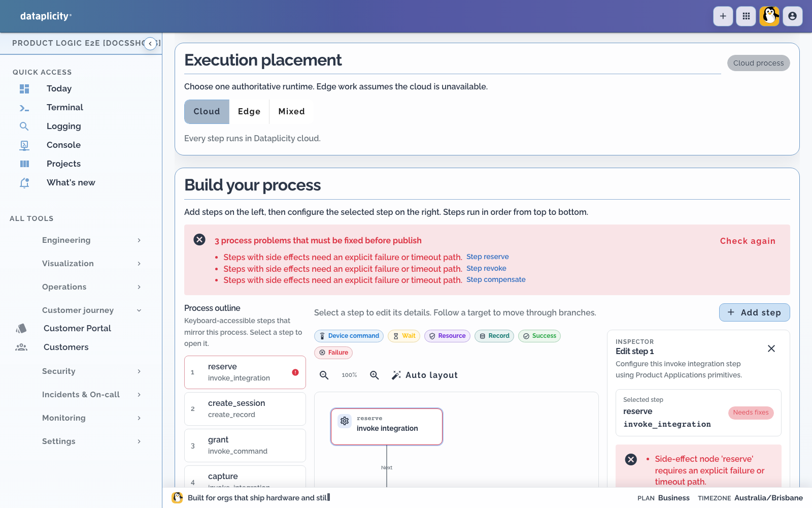The image size is (812, 508).
Task: Toggle the Record legend chip
Action: pyautogui.click(x=494, y=336)
